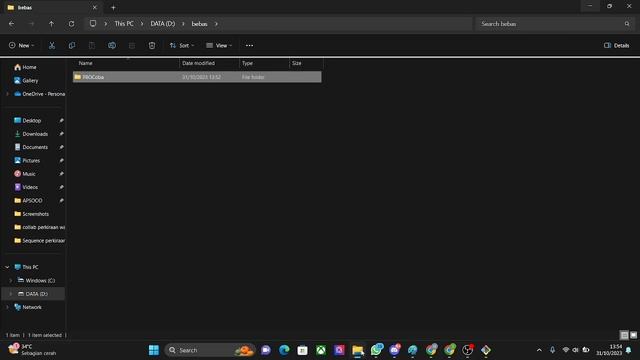
Task: Click the search magnifier icon
Action: coord(627,24)
